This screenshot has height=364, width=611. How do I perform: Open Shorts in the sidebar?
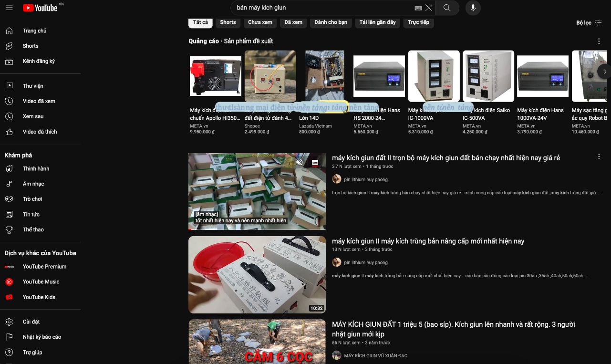(31, 46)
